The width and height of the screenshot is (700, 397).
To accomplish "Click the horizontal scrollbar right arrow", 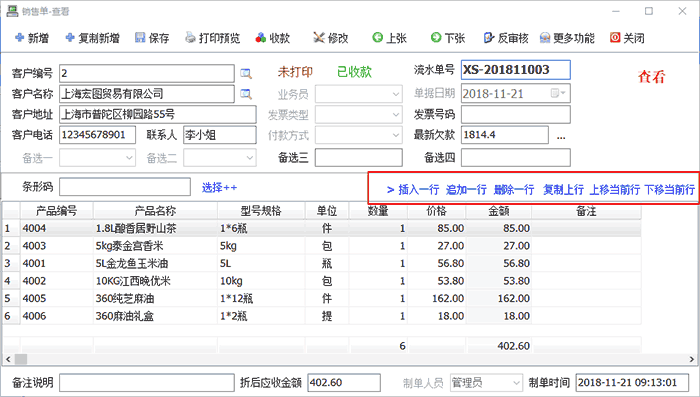I will click(692, 359).
